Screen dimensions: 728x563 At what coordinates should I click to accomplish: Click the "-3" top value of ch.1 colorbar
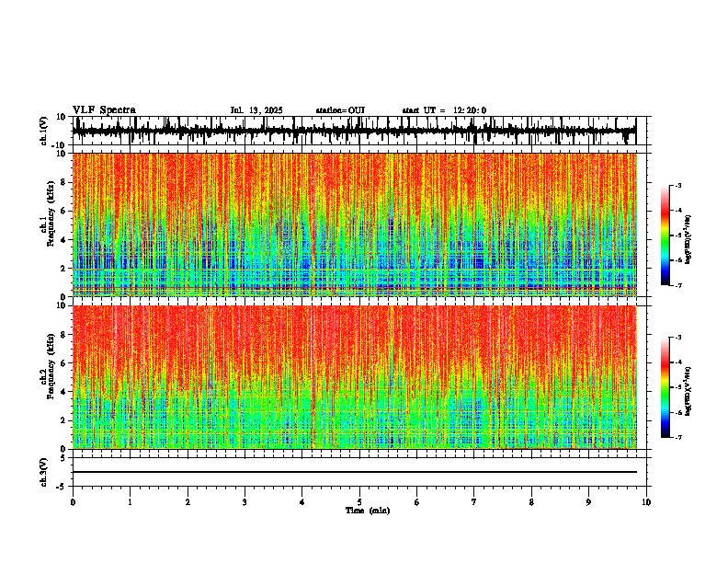click(677, 185)
